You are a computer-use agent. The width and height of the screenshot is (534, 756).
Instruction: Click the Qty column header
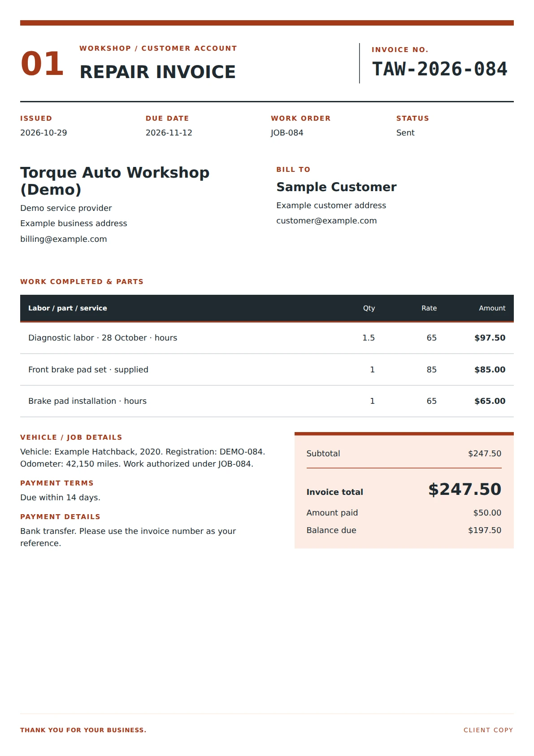coord(369,308)
